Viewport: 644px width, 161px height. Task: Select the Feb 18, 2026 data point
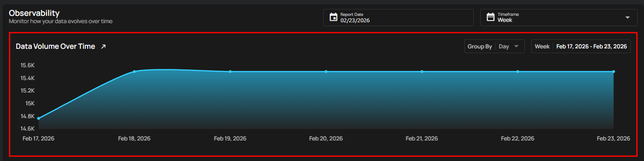(134, 72)
